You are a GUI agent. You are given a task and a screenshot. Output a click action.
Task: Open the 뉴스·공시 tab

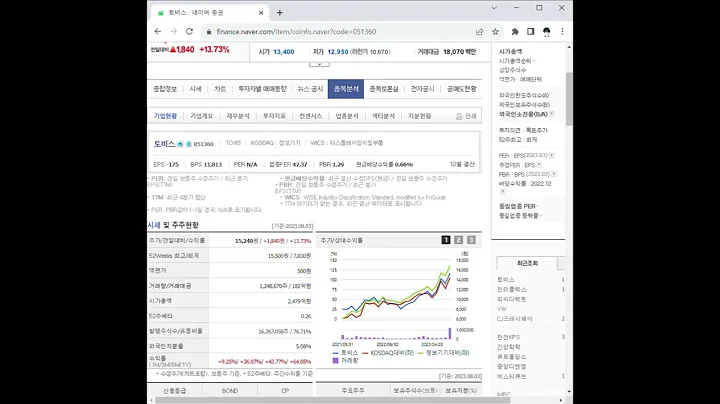[x=310, y=89]
